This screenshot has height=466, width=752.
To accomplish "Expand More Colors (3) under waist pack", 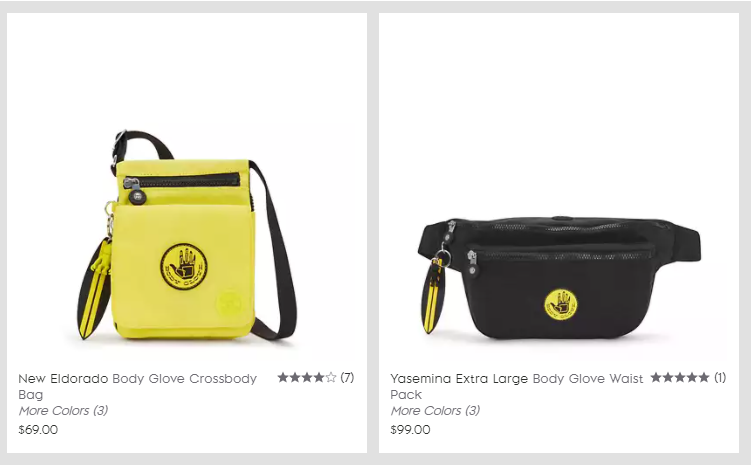I will coord(435,411).
